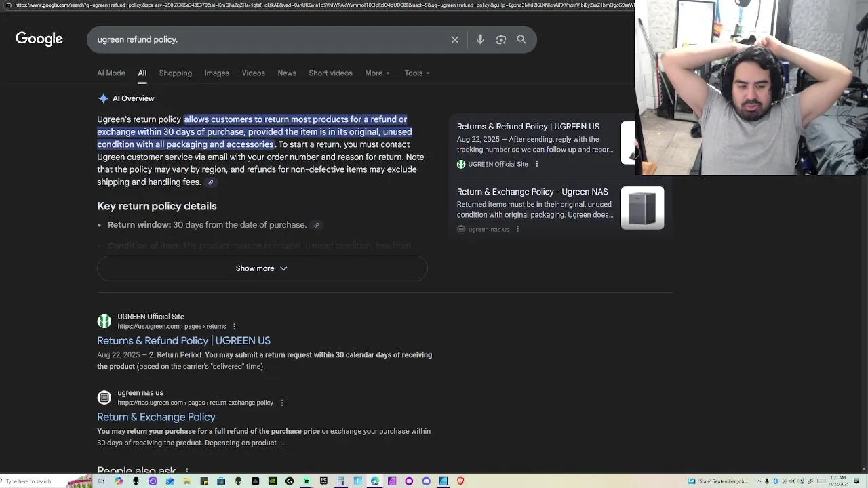868x488 pixels.
Task: Open 'Returns & Refund Policy | UGREEN US' result
Action: tap(184, 340)
